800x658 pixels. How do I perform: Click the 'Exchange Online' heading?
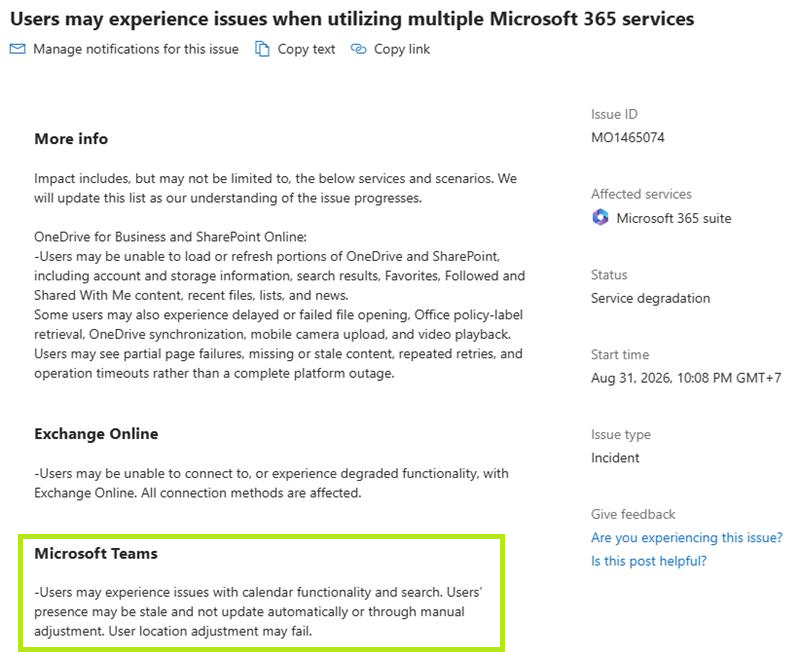point(96,434)
